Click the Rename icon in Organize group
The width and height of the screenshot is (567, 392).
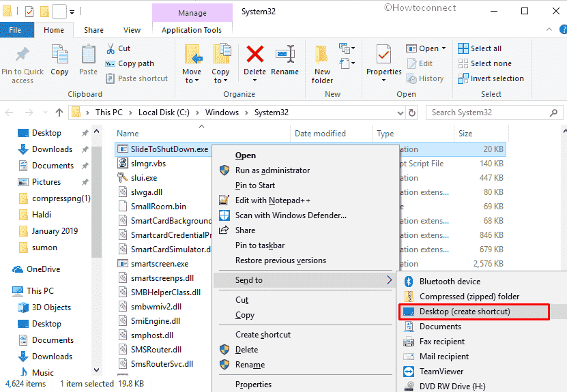(285, 54)
